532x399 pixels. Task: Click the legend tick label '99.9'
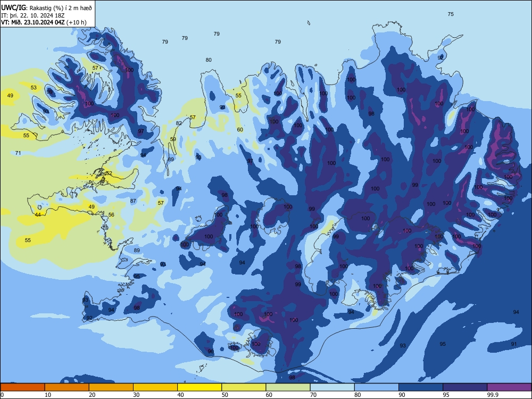click(x=493, y=395)
